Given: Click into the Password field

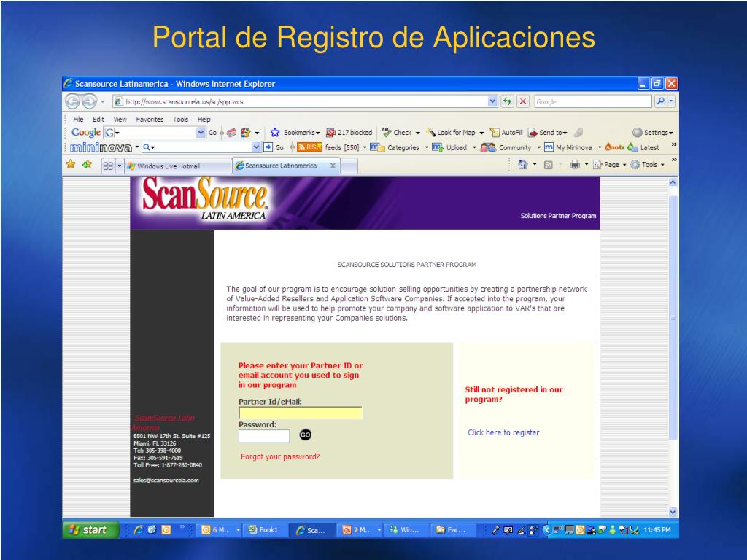Looking at the screenshot, I should [x=264, y=436].
